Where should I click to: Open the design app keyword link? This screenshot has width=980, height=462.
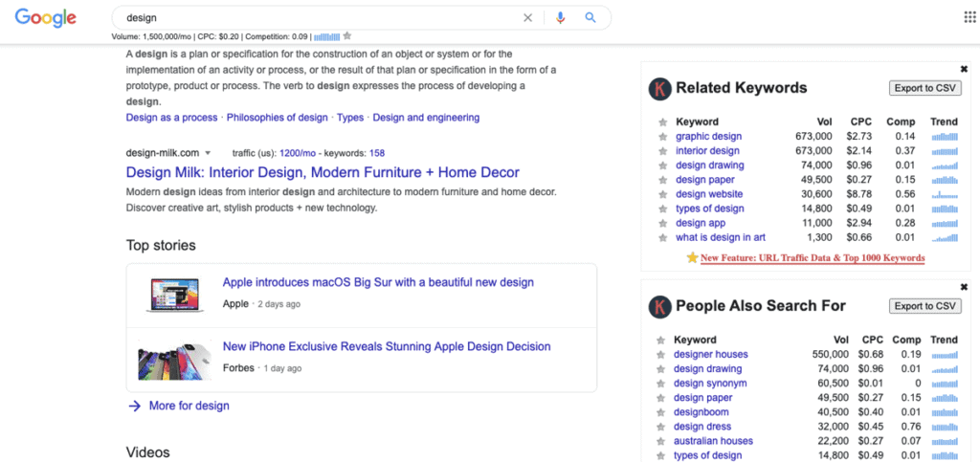pos(701,223)
